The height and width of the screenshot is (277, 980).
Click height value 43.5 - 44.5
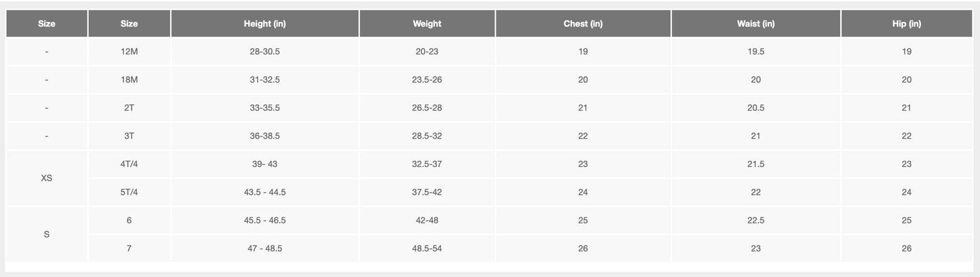coord(264,192)
